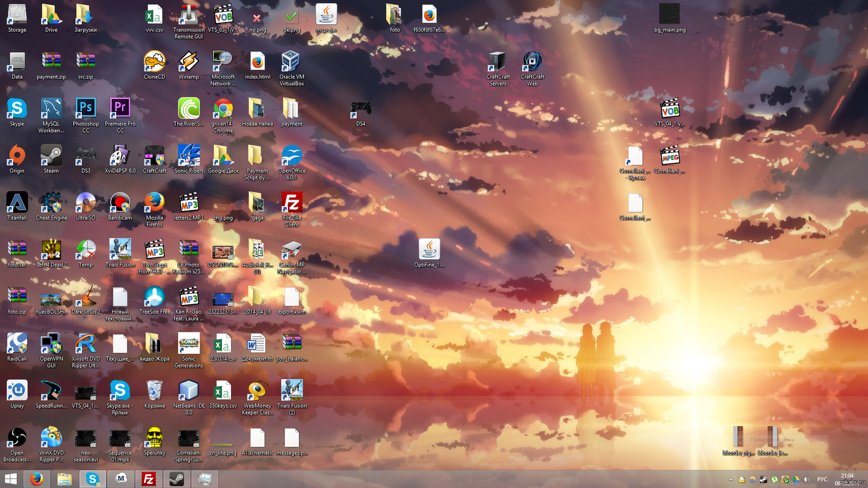Viewport: 868px width, 488px height.
Task: Select the Uplay desktop shortcut
Action: click(x=17, y=395)
